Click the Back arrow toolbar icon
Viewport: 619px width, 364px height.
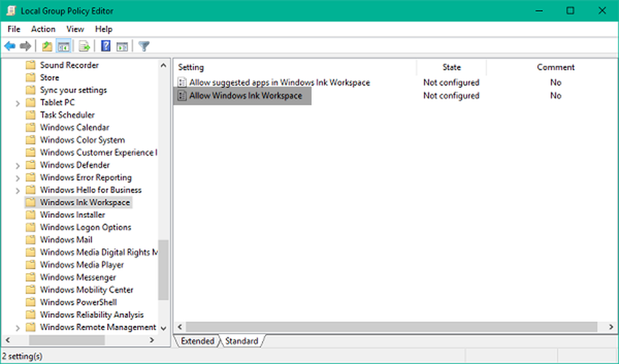pyautogui.click(x=10, y=46)
